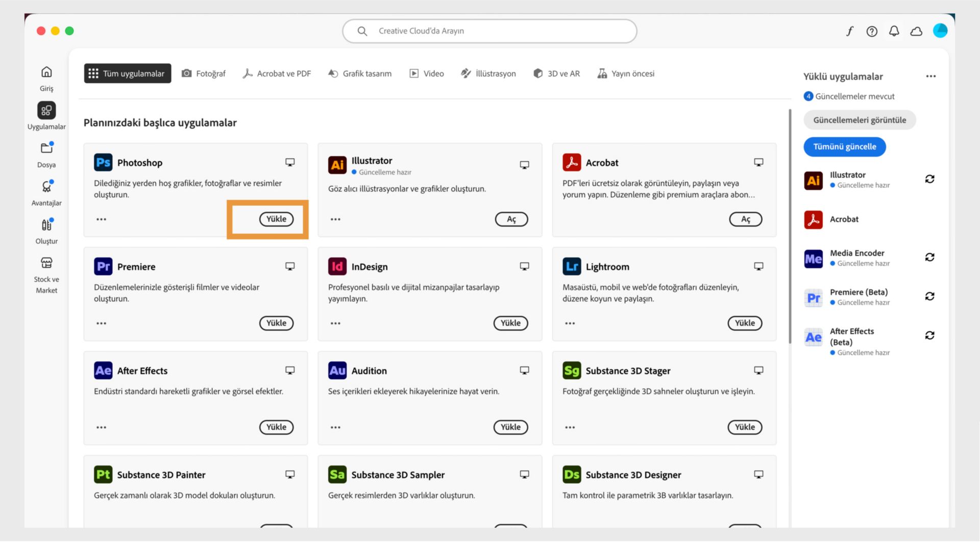Switch to the Video tab
This screenshot has width=980, height=542.
[427, 73]
